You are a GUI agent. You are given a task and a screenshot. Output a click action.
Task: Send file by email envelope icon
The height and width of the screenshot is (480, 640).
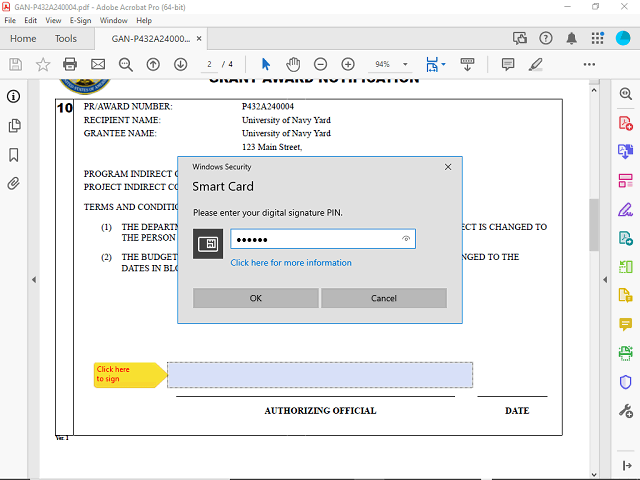98,64
